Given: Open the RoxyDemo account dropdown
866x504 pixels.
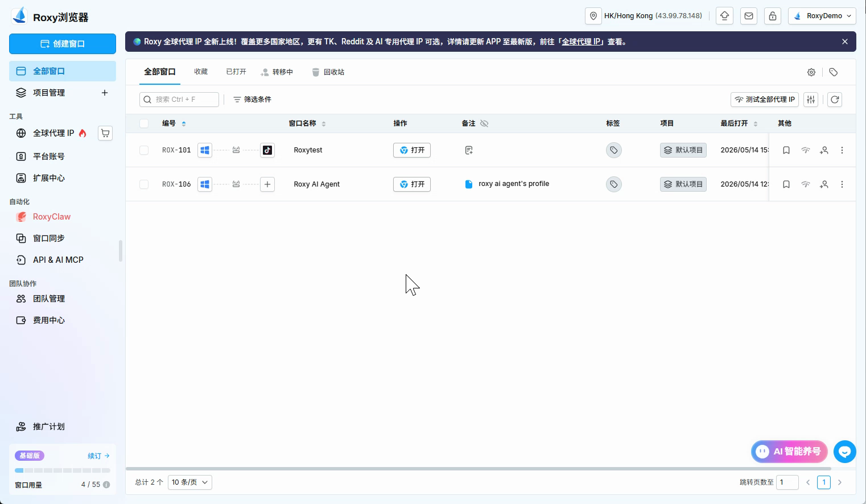Looking at the screenshot, I should click(x=822, y=16).
